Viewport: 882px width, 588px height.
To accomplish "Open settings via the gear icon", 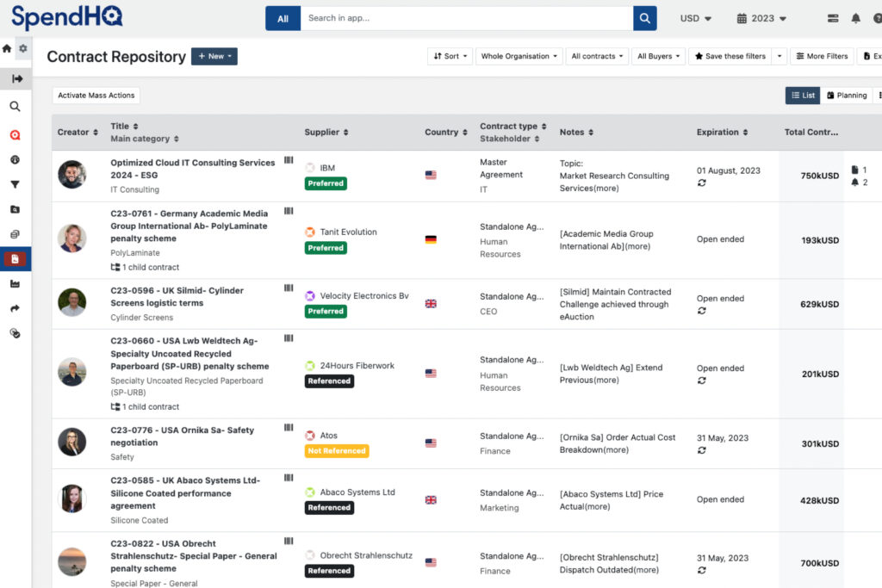I will tap(22, 49).
